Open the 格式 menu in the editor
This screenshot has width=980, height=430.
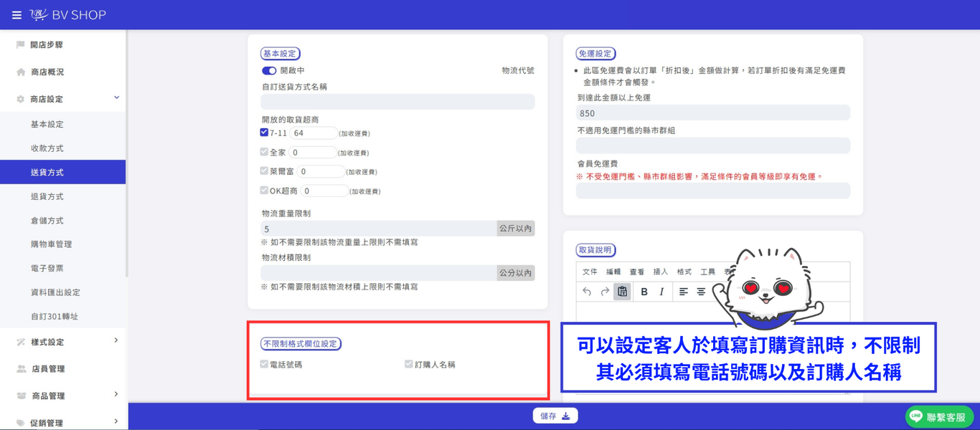(x=684, y=272)
